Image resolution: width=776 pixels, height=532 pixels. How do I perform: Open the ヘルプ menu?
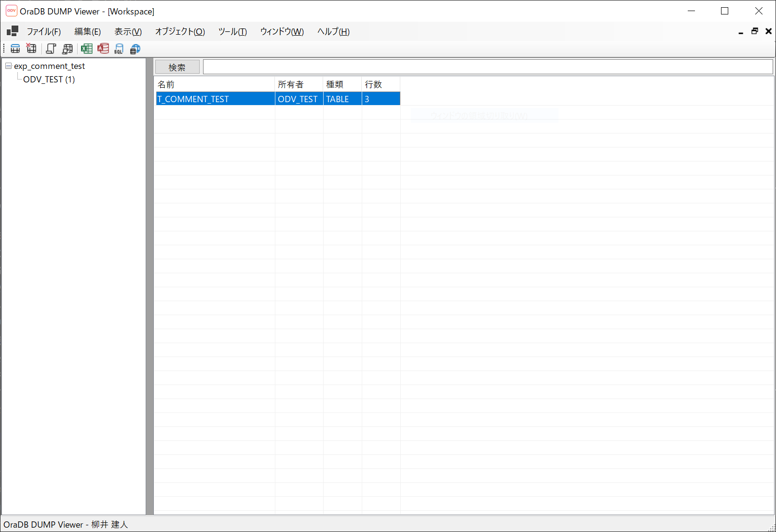(x=333, y=31)
